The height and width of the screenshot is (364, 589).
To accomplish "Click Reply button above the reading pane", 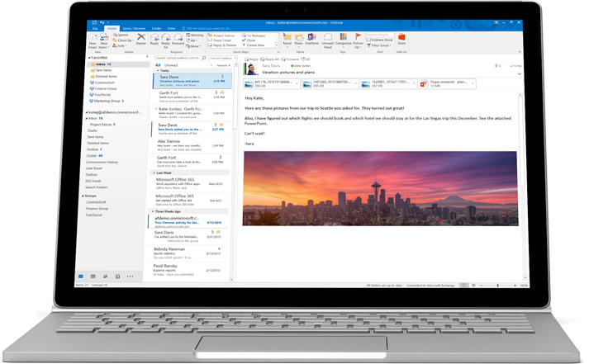I will (250, 60).
